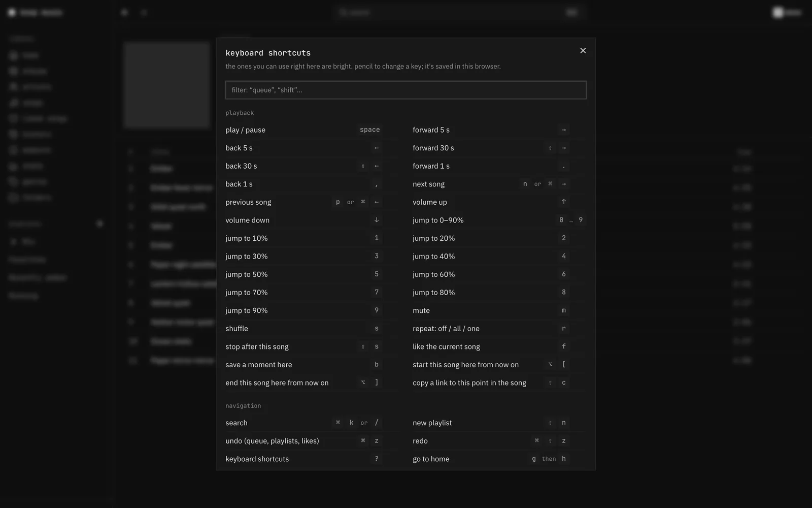Click the '/' key for search
The width and height of the screenshot is (812, 508).
(x=377, y=423)
